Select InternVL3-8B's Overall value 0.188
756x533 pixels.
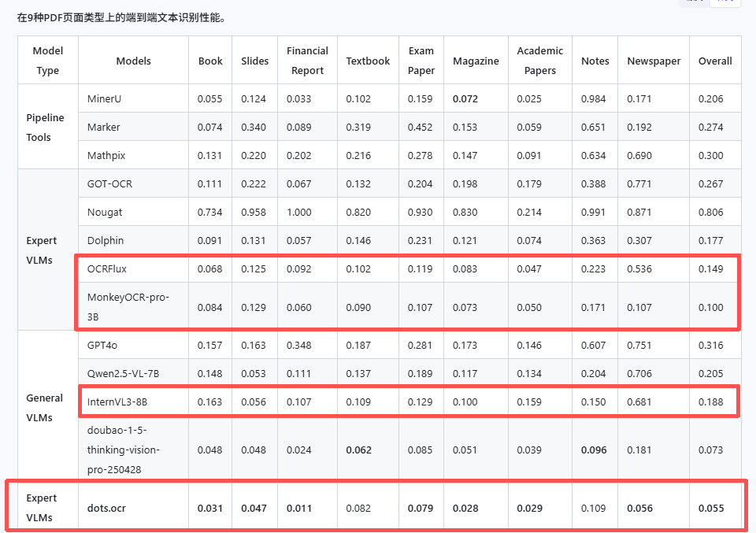pyautogui.click(x=710, y=402)
